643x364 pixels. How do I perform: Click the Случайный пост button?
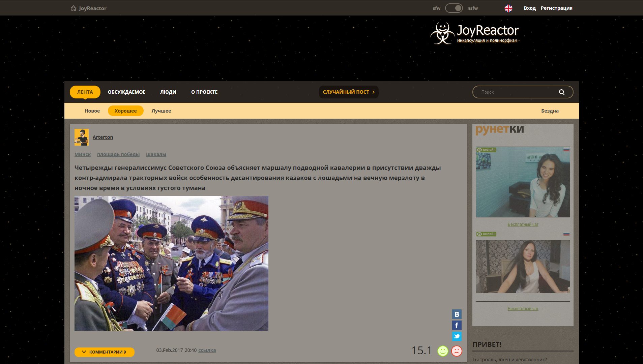click(349, 92)
